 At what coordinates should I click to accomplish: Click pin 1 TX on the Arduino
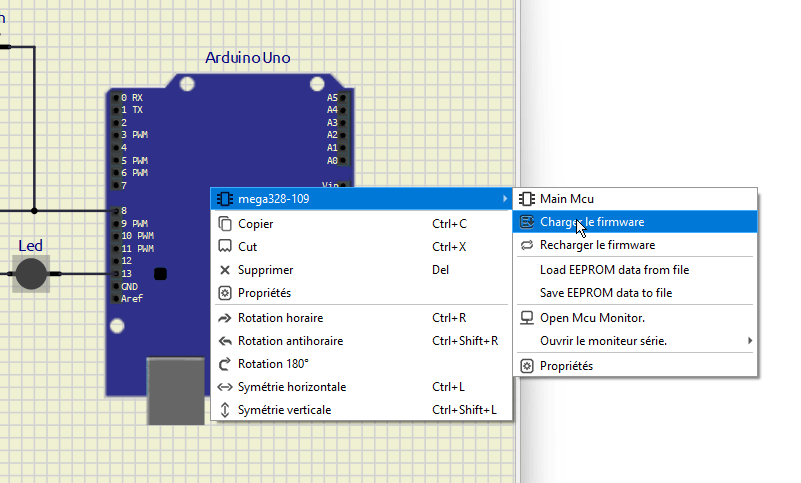coord(116,110)
